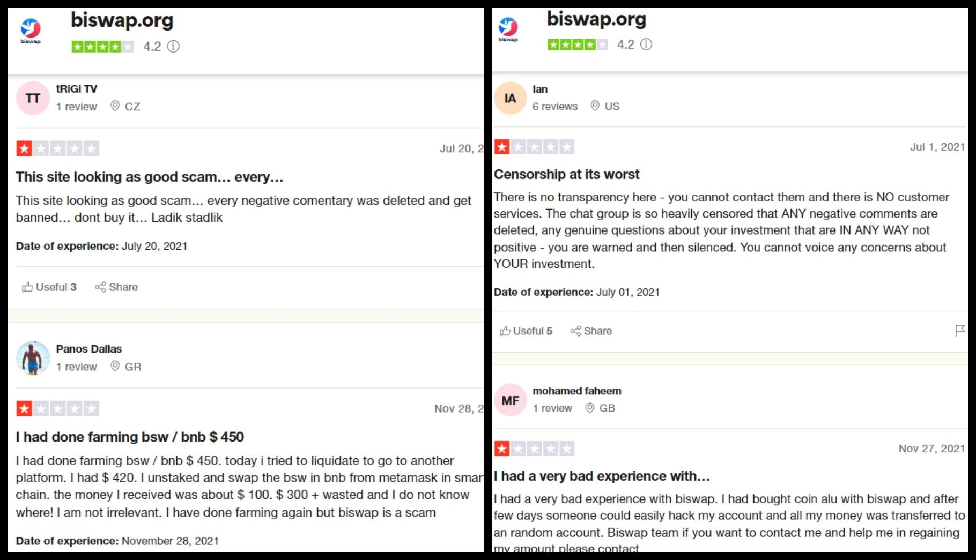Screen dimensions: 976x560
Task: Click one-star rating on mohamed faheem review
Action: coord(534,449)
